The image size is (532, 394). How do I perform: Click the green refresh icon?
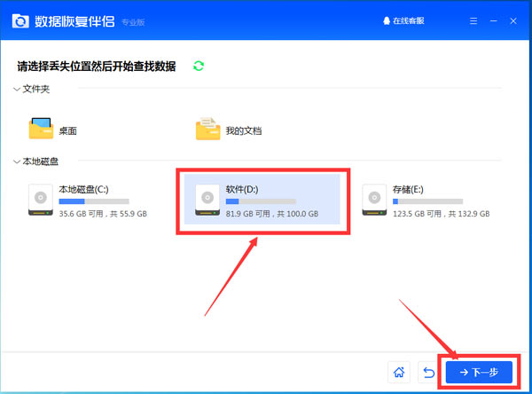199,66
